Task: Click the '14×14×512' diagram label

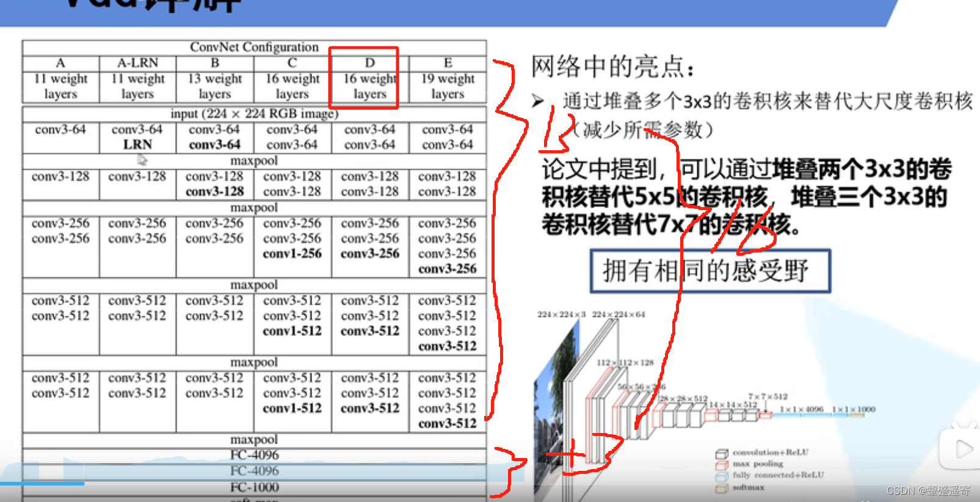Action: 732,404
